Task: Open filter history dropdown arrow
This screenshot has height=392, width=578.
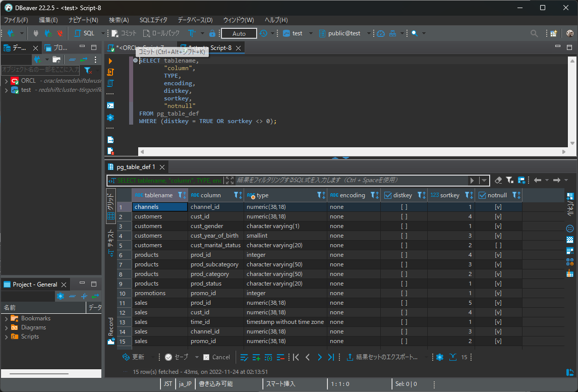Action: pyautogui.click(x=484, y=180)
